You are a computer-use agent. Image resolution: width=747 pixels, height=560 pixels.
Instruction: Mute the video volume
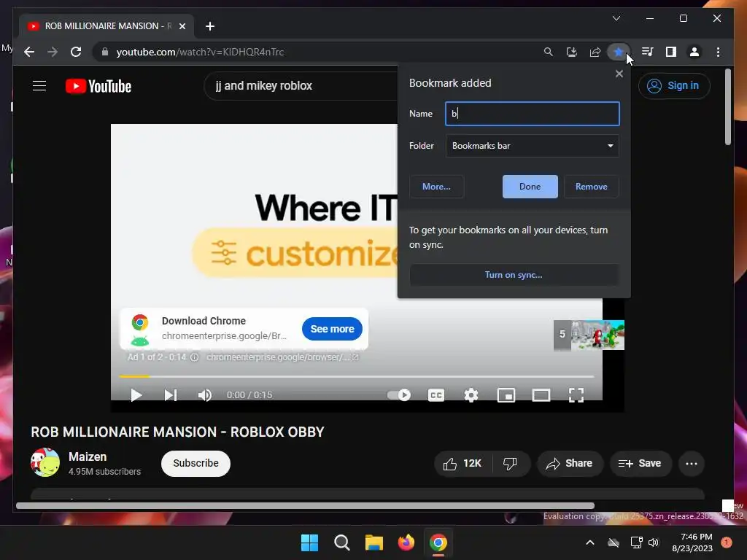point(205,395)
